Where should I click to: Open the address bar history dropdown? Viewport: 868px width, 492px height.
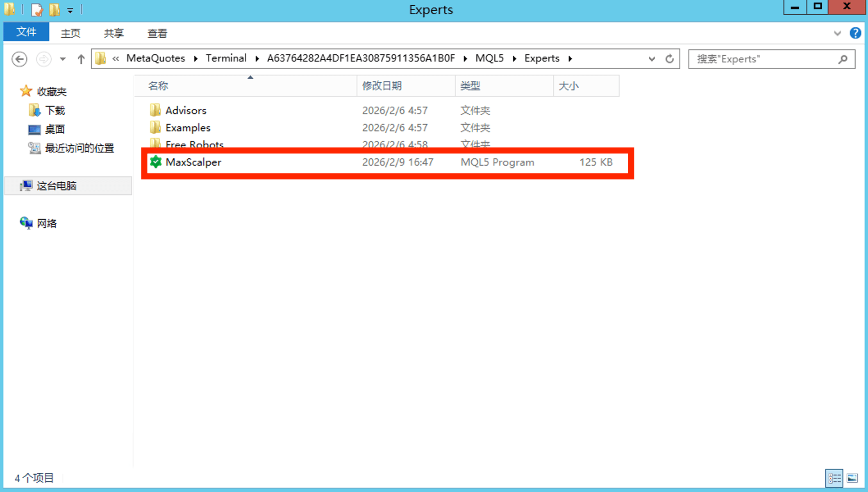coord(652,59)
